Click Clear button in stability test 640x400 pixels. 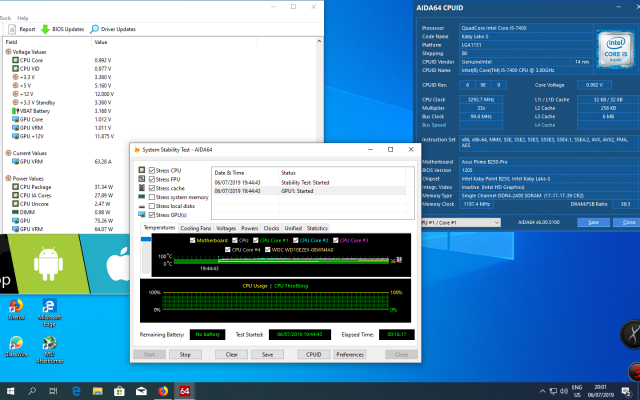[231, 355]
